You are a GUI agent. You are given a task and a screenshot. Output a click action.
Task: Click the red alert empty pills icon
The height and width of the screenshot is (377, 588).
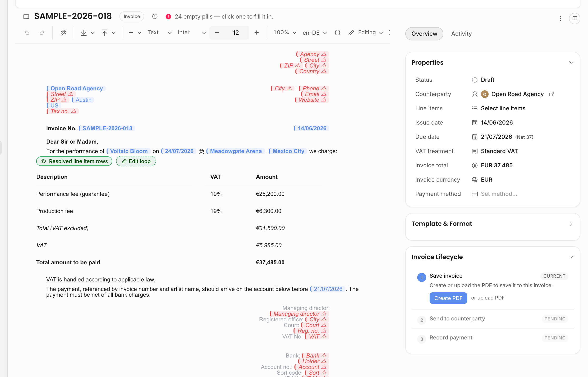168,16
